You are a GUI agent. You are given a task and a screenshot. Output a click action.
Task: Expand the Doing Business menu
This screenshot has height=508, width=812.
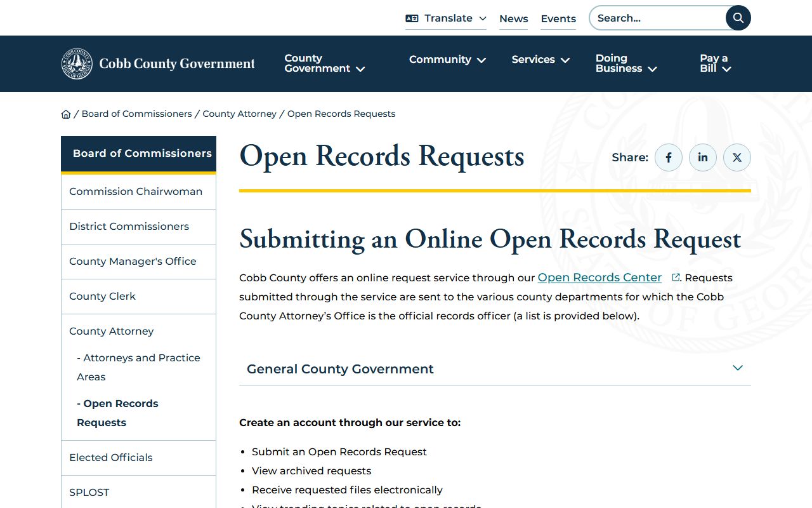626,63
